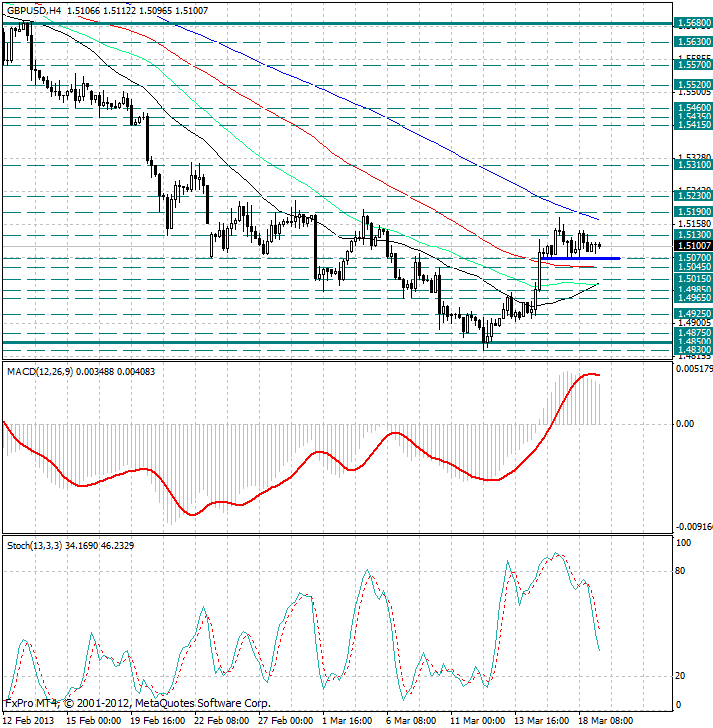The height and width of the screenshot is (728, 713).
Task: Click the Stochastic 100 scale label
Action: (x=683, y=542)
